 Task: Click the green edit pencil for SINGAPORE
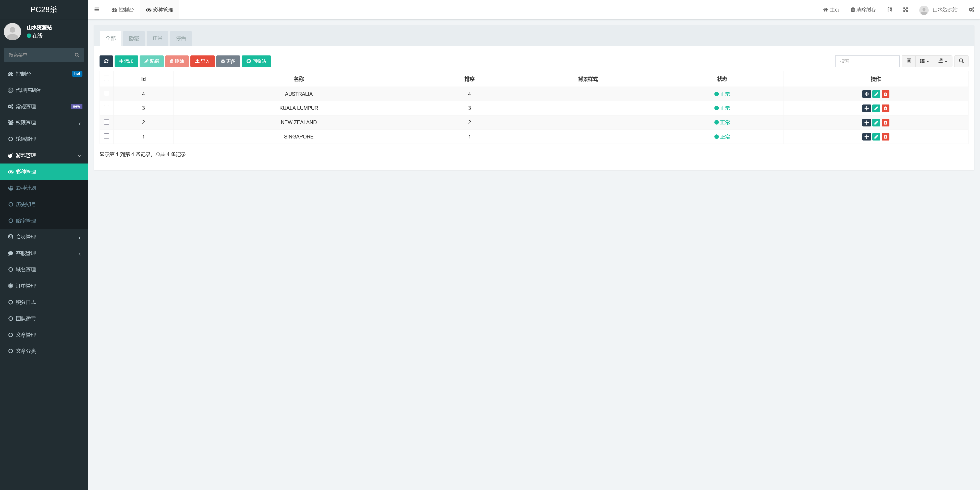[x=876, y=137]
